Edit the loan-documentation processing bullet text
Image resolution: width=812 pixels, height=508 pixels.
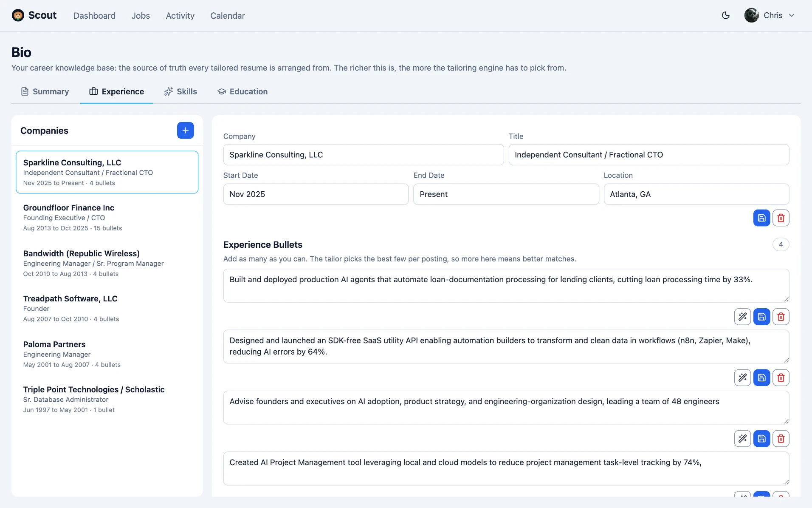[x=506, y=286]
